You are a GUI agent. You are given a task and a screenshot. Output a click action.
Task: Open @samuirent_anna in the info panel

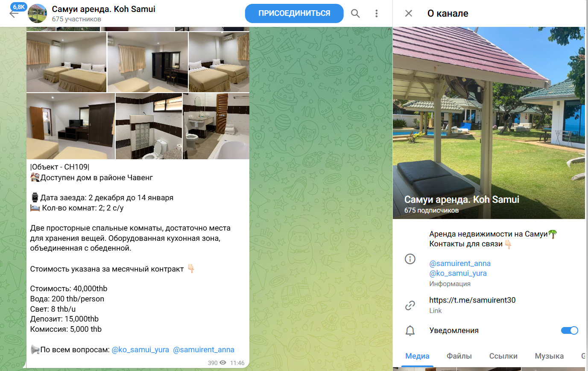click(x=460, y=263)
